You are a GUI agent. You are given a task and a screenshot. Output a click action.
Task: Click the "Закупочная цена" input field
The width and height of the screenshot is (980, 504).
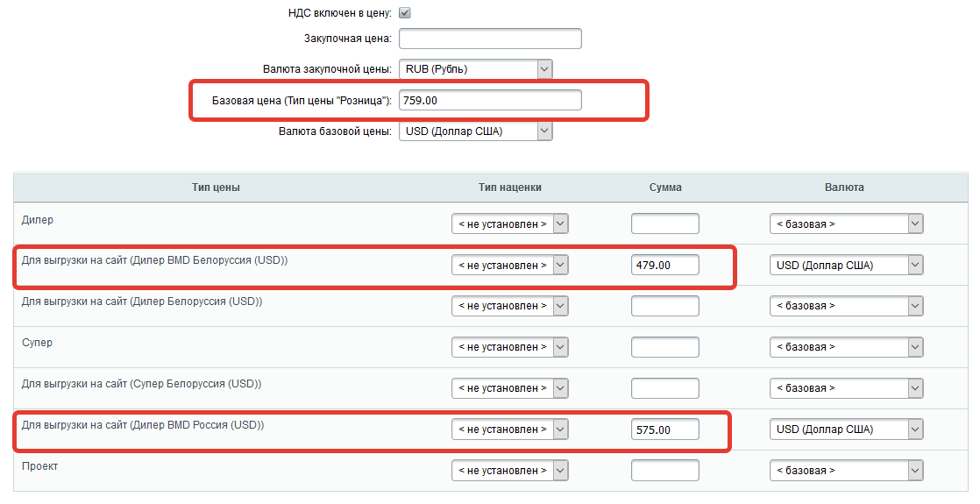[x=490, y=39]
